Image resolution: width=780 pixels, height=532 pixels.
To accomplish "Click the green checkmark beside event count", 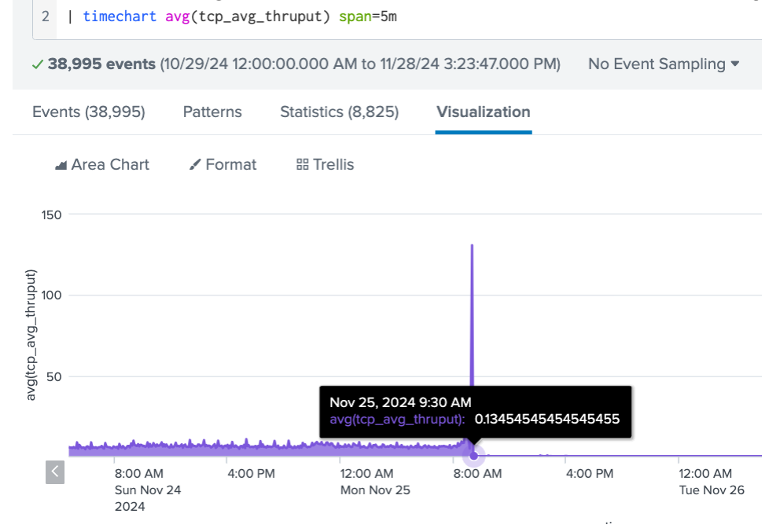I will 37,64.
